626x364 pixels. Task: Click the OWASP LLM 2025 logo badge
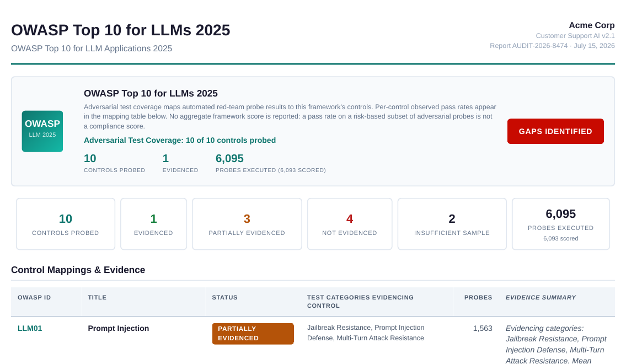(42, 131)
